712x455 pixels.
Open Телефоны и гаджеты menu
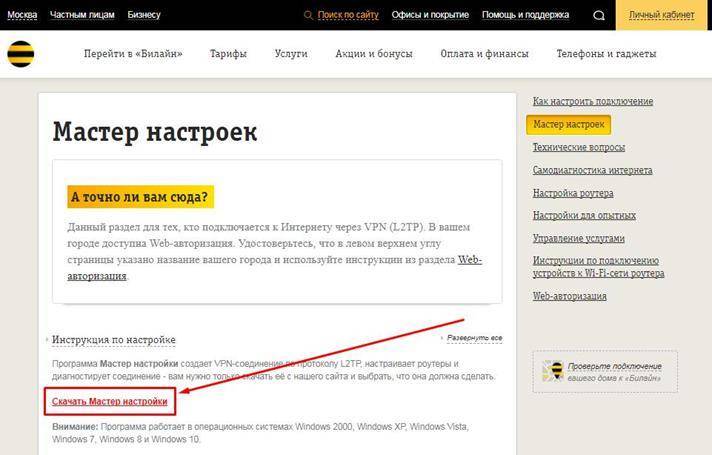606,54
